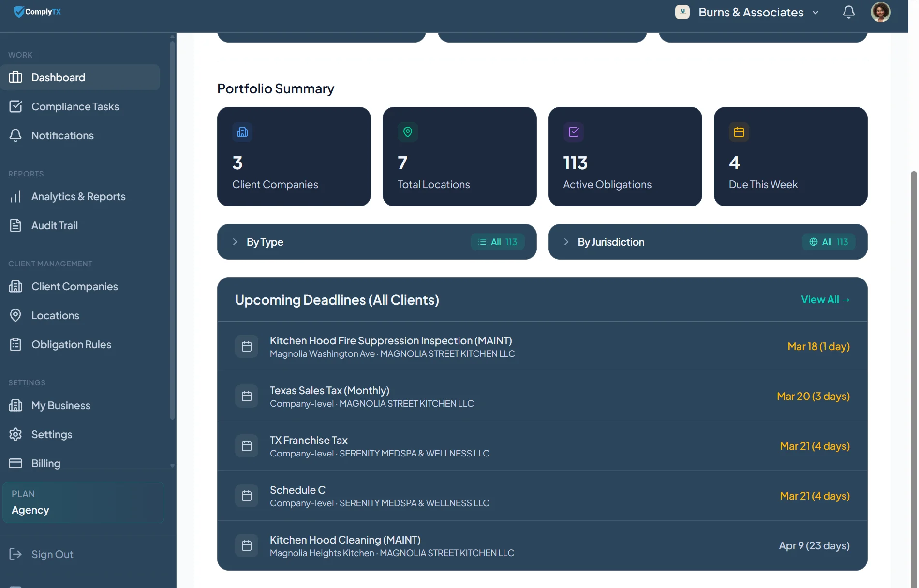
Task: Open the TX Franchise Tax deadline row
Action: pyautogui.click(x=542, y=446)
